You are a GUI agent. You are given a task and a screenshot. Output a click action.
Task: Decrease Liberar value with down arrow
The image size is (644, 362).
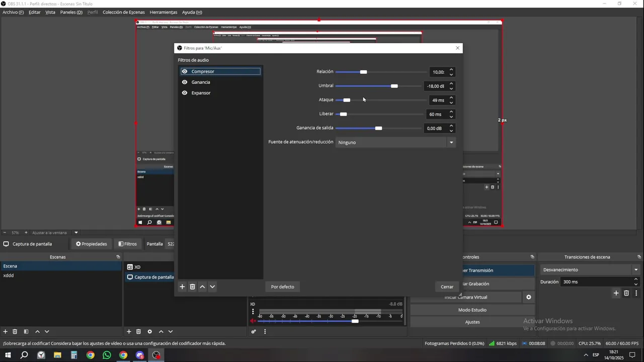pos(451,117)
